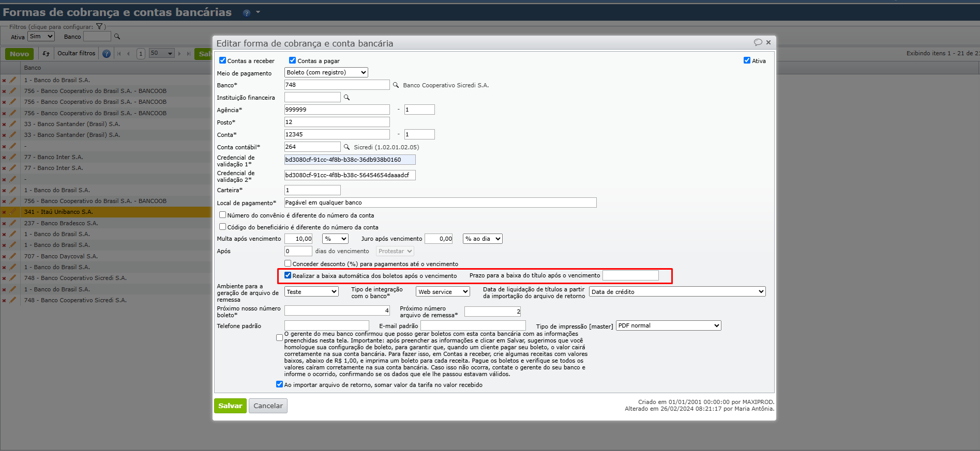Click the comment bubble icon in dialog header

pos(758,42)
